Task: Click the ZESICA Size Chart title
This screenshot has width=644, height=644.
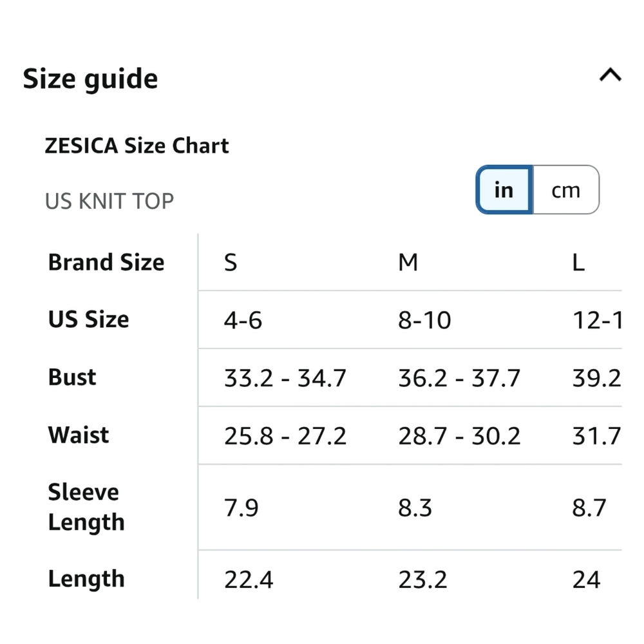Action: tap(137, 146)
